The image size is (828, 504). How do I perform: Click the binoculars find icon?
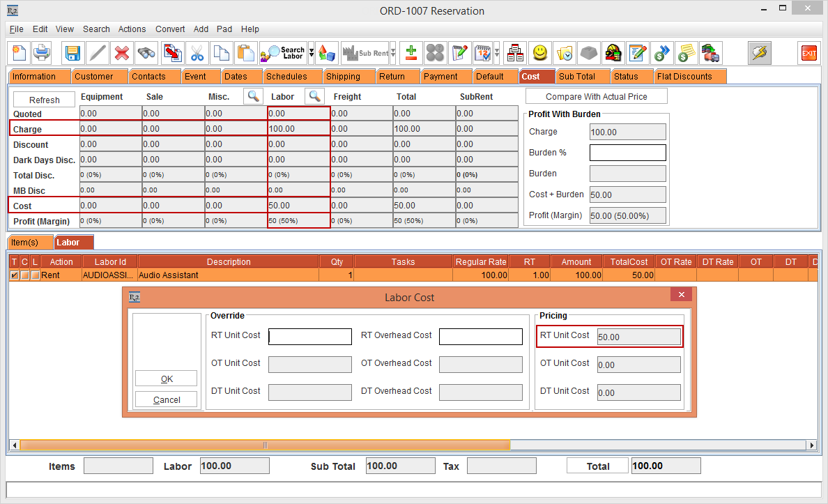pyautogui.click(x=146, y=53)
